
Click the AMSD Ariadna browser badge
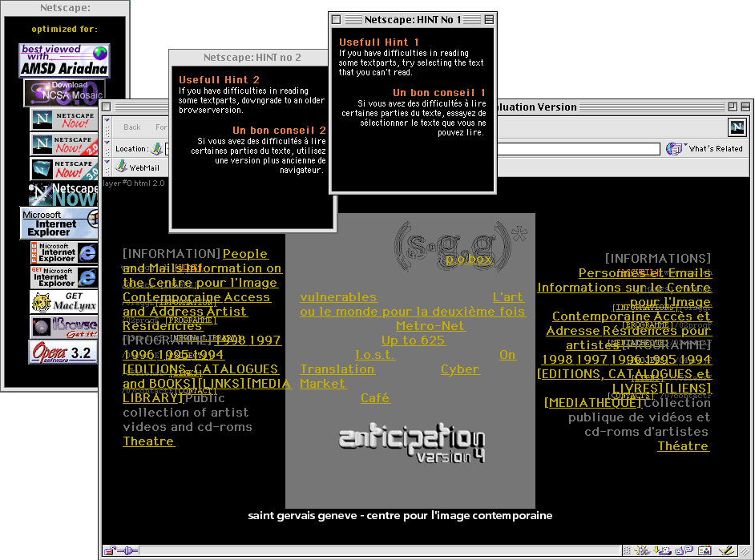(64, 60)
